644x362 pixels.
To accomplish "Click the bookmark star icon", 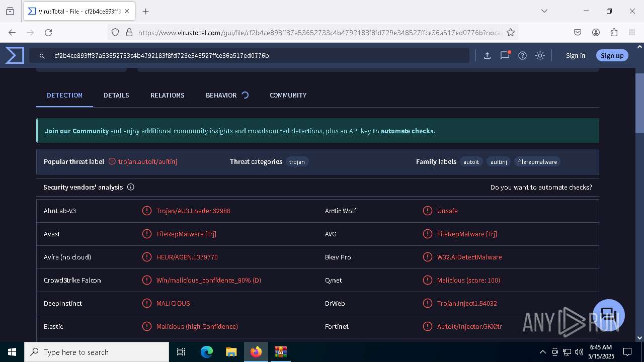I will 511,32.
